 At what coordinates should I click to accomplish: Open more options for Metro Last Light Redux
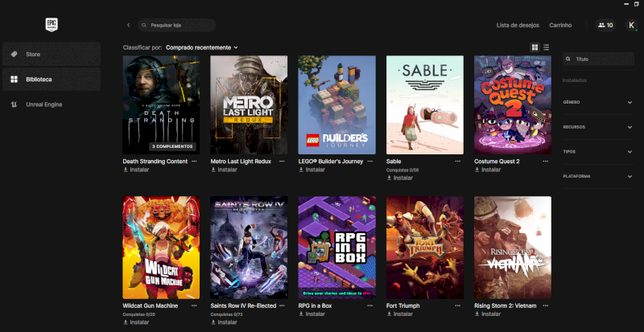point(282,162)
